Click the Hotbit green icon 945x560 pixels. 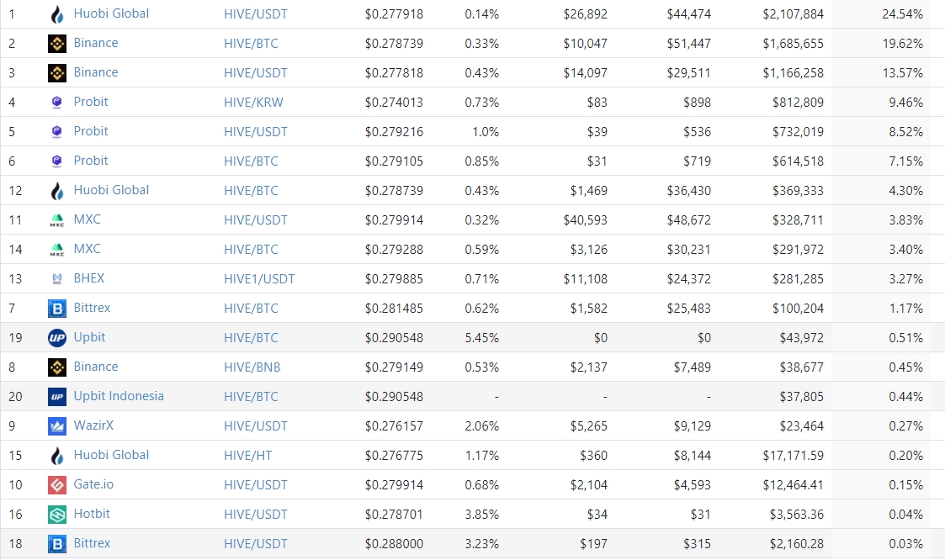click(56, 515)
